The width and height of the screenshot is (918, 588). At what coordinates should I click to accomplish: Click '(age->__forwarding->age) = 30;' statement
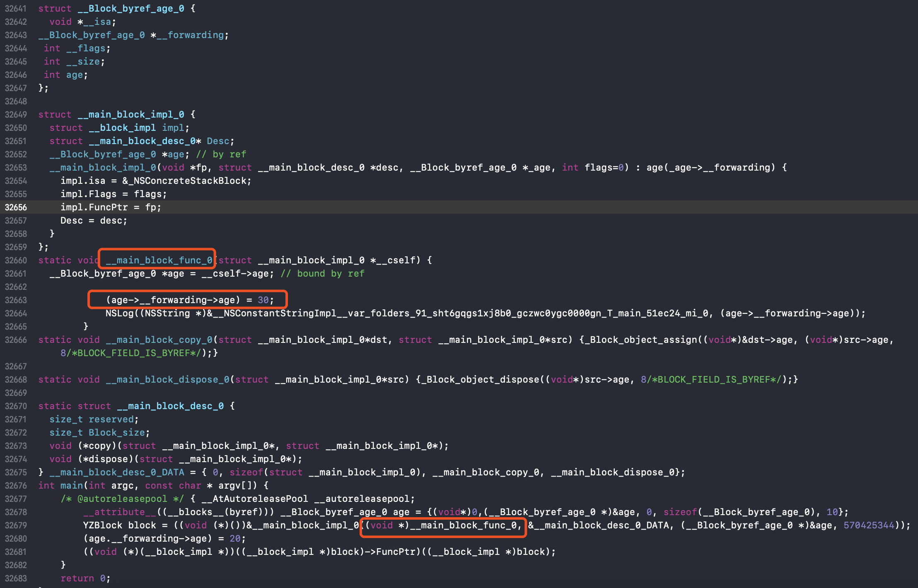pos(190,300)
